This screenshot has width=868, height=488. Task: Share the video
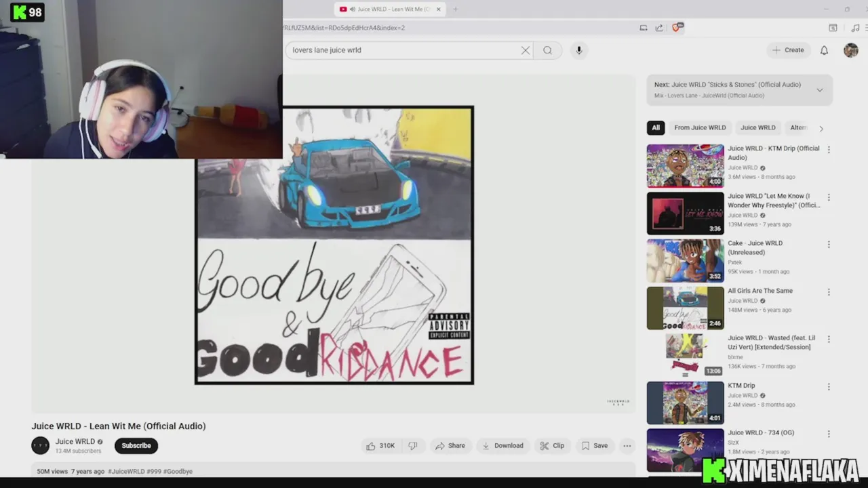coord(450,446)
